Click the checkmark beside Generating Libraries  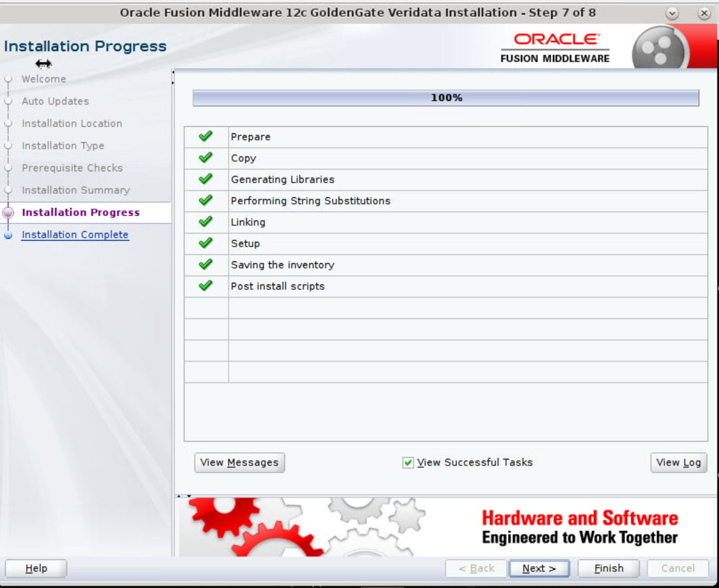pyautogui.click(x=206, y=179)
